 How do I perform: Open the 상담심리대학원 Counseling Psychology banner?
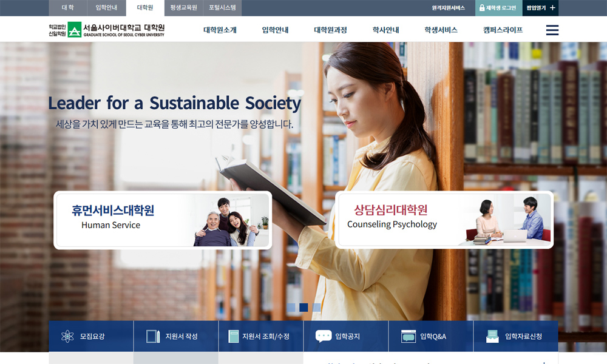[444, 220]
